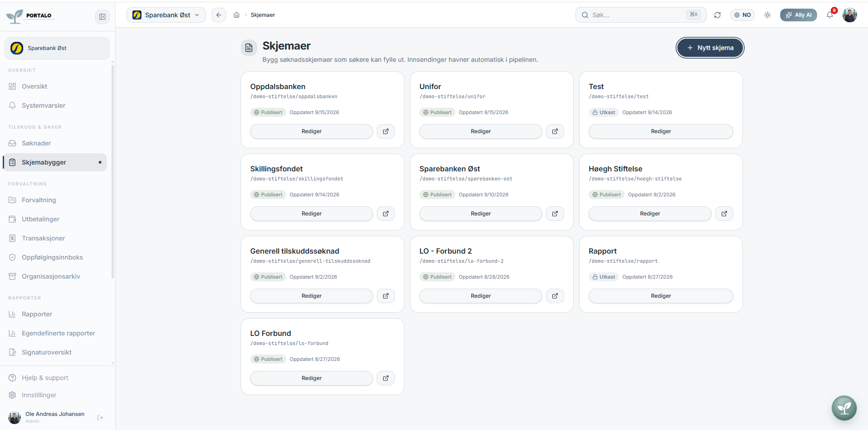Open Egendefinerte rapporter in the sidebar
The image size is (868, 430).
click(55, 333)
